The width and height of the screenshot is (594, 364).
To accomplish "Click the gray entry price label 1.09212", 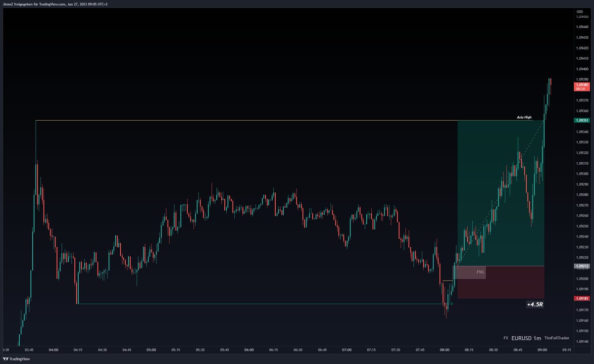I will tap(583, 265).
